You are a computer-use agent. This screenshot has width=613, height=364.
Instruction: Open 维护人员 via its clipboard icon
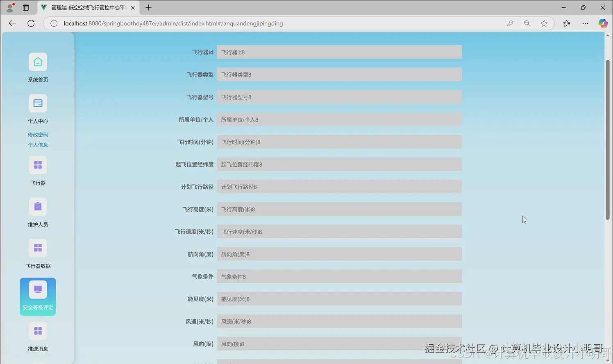point(38,206)
